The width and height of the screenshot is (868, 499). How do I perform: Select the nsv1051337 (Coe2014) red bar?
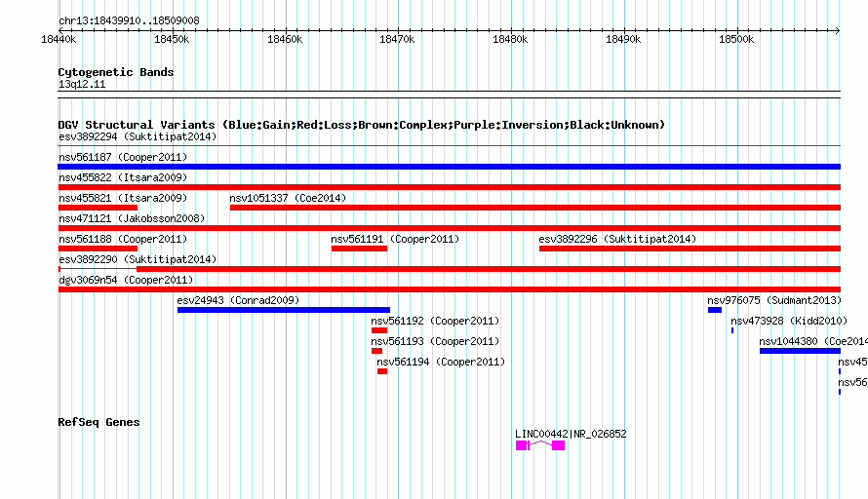point(534,208)
